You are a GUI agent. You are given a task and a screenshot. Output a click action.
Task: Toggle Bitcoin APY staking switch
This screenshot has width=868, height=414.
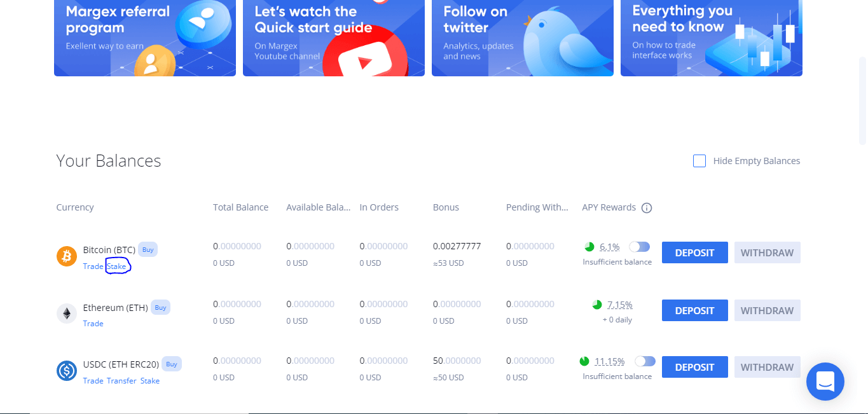pos(639,247)
